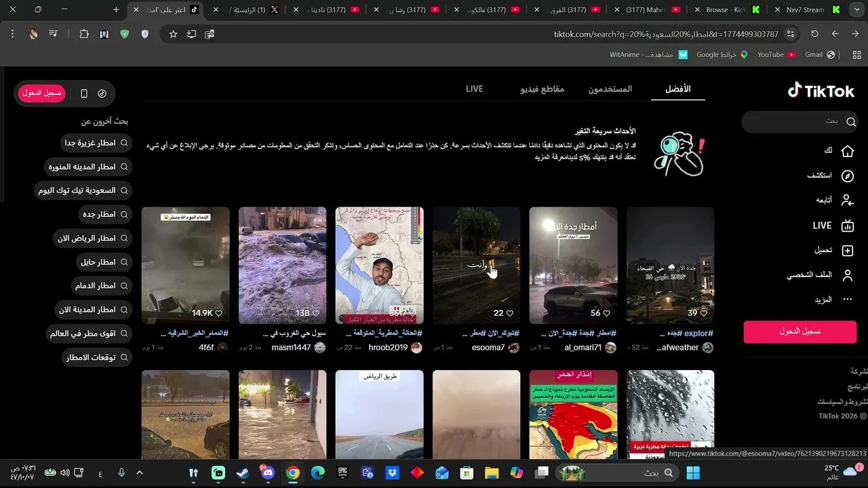
Task: Like the al_omari71 video heart showing 56
Action: click(x=607, y=313)
